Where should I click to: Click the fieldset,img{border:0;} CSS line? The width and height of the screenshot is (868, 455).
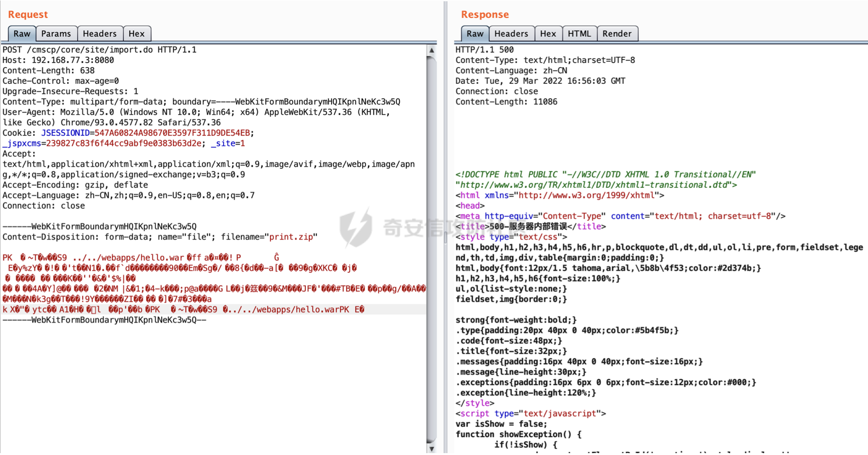click(511, 299)
